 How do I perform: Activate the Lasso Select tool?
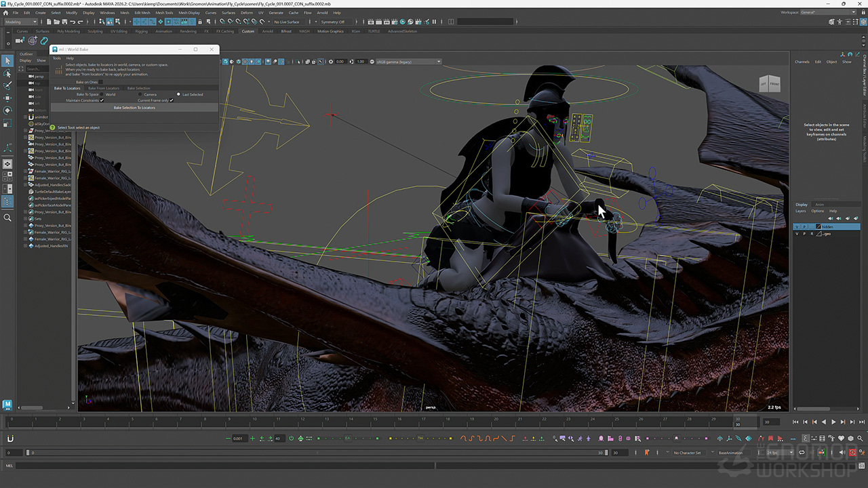pos(7,73)
